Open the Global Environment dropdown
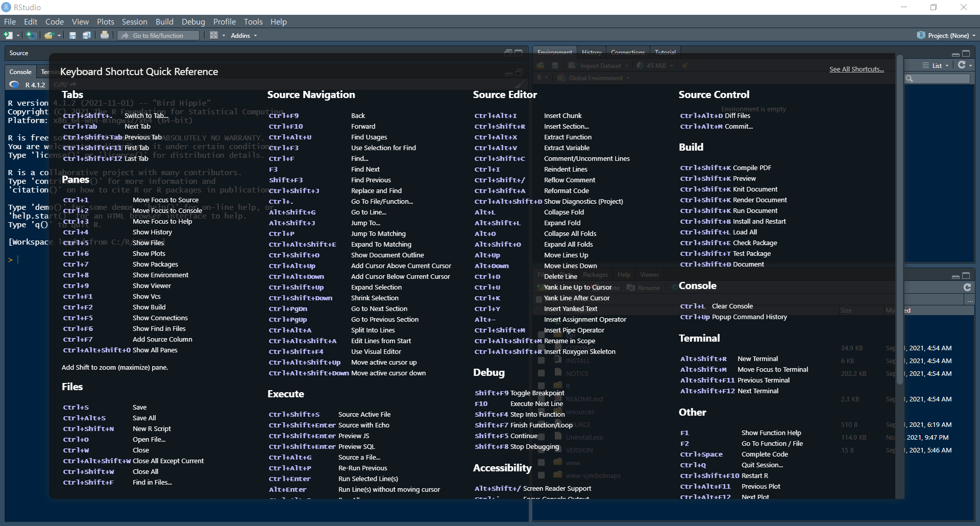The height and width of the screenshot is (526, 980). point(594,78)
